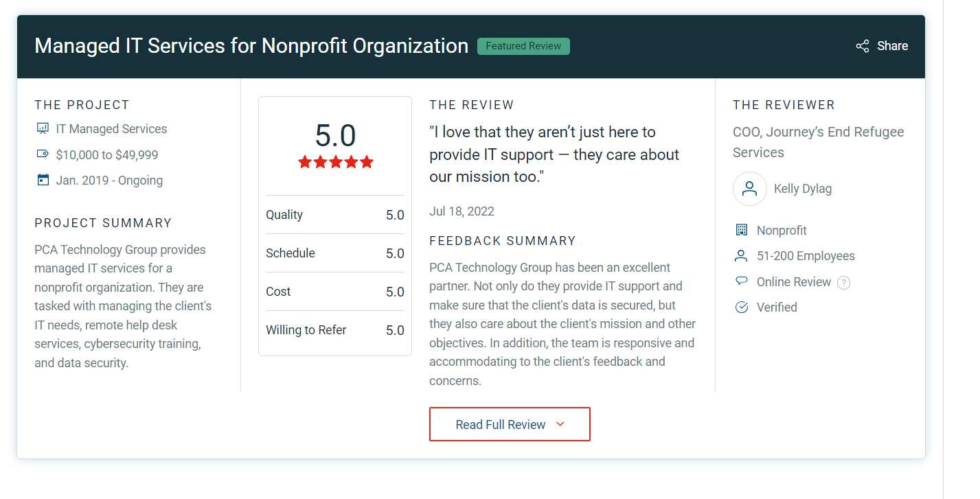This screenshot has width=980, height=499.
Task: Click the calendar icon beside Jan. 2019 - Ongoing
Action: (43, 180)
